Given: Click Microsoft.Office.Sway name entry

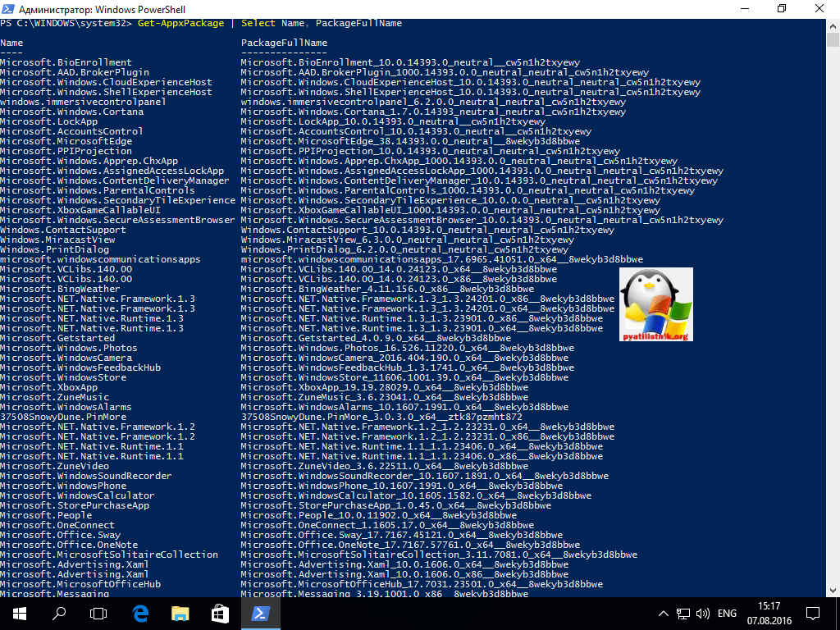Looking at the screenshot, I should (60, 535).
